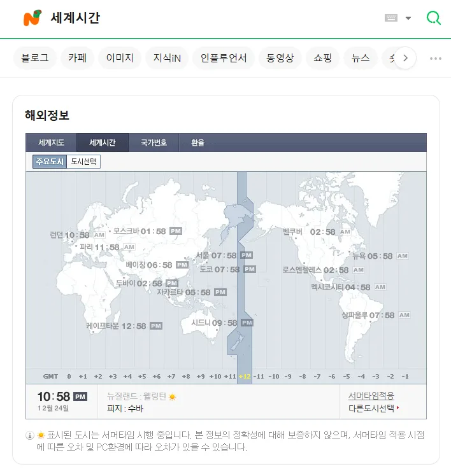The width and height of the screenshot is (451, 476).
Task: Open the 이미지 tab
Action: tap(120, 58)
